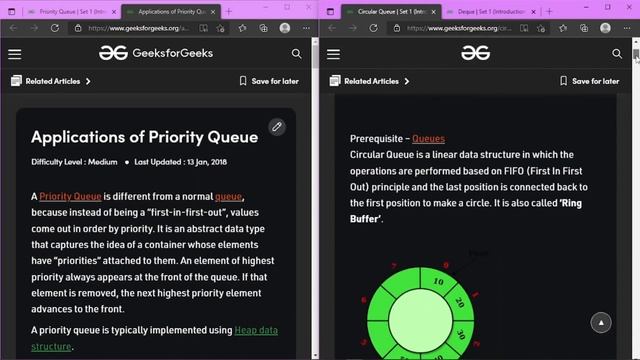640x360 pixels.
Task: Click left window address bar URL
Action: point(139,28)
